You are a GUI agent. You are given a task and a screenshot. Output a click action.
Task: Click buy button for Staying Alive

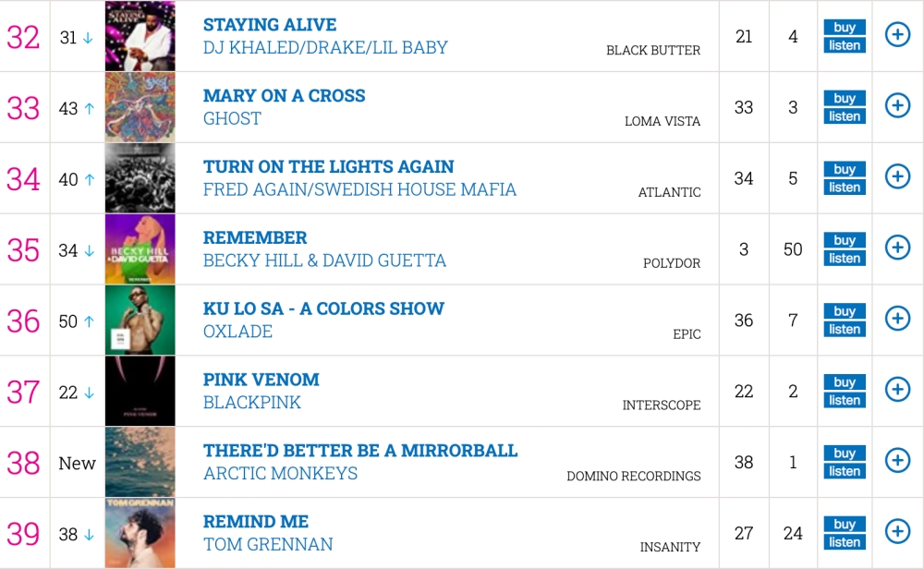[x=845, y=27]
